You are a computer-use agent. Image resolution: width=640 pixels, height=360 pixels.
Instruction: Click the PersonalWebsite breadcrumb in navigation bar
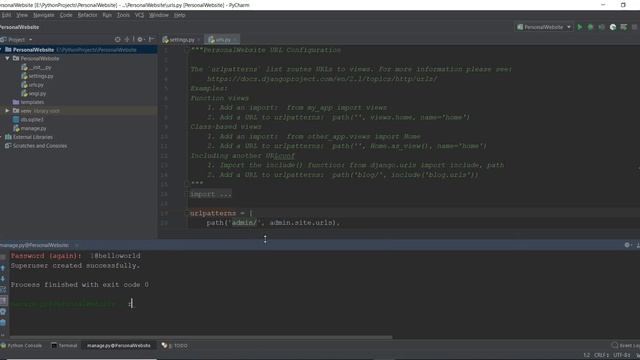[20, 27]
